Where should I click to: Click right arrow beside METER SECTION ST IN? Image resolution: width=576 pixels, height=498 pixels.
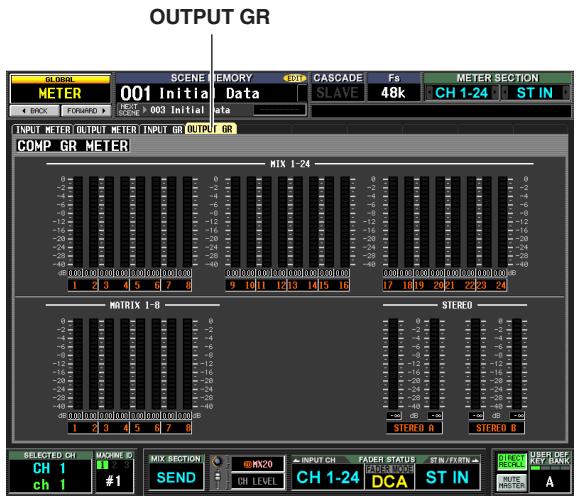coord(566,93)
